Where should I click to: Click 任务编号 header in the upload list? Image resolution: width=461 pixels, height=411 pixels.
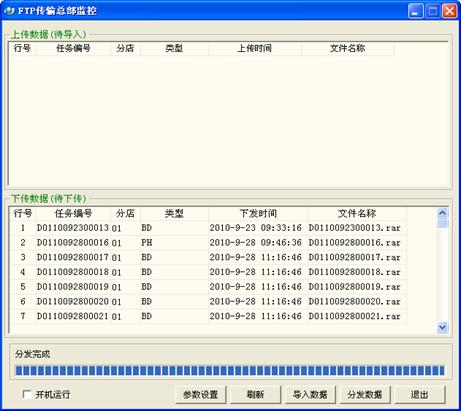tap(73, 48)
